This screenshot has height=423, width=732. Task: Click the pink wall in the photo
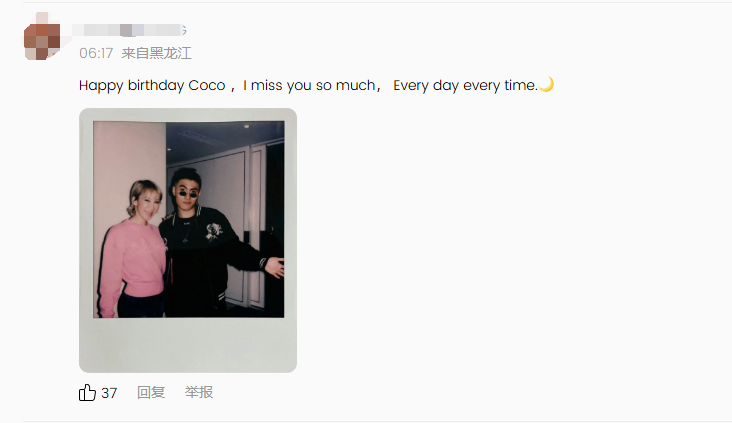(129, 154)
